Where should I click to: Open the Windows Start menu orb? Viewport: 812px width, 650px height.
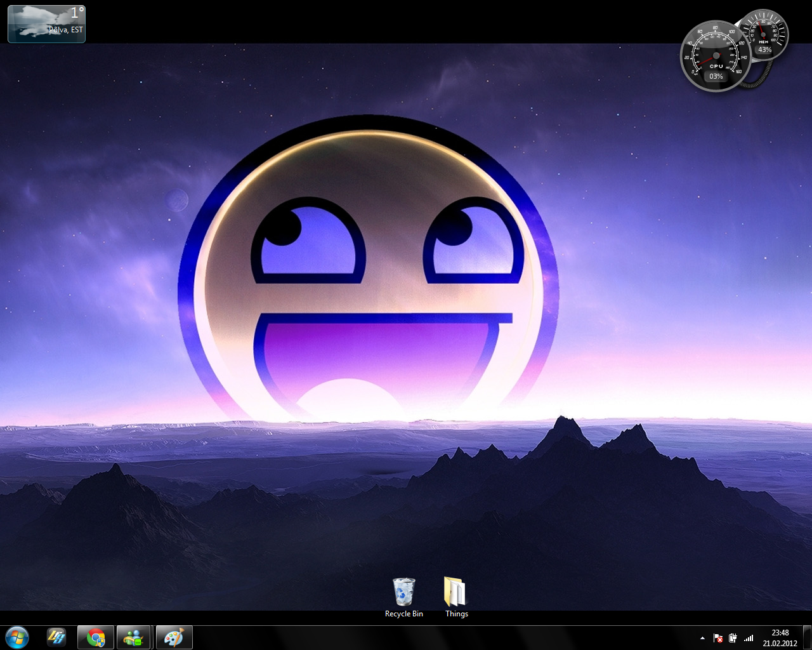click(17, 637)
